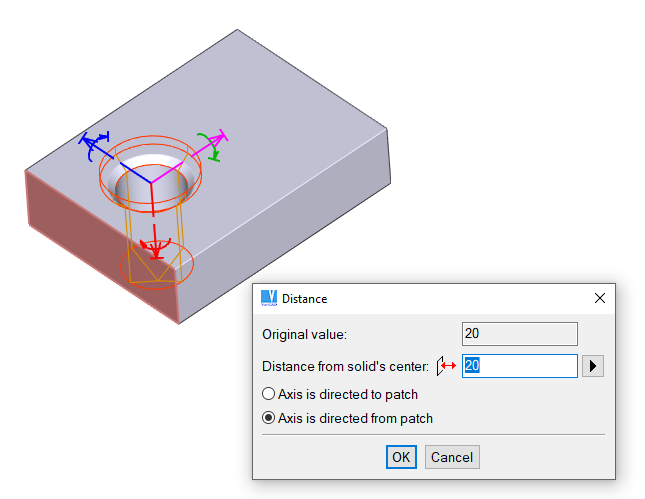Viewport: 645px width, 499px height.
Task: Close the Distance dialog with X
Action: [x=599, y=298]
